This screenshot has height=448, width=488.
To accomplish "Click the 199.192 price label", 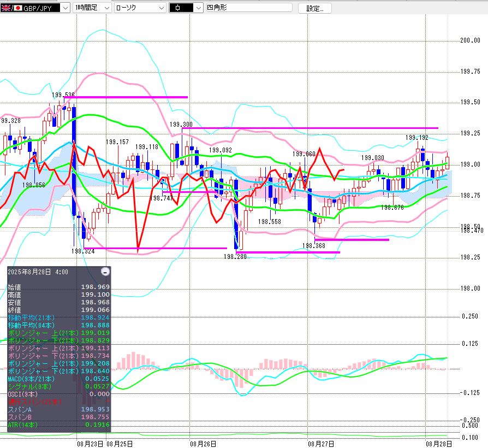I will click(416, 138).
